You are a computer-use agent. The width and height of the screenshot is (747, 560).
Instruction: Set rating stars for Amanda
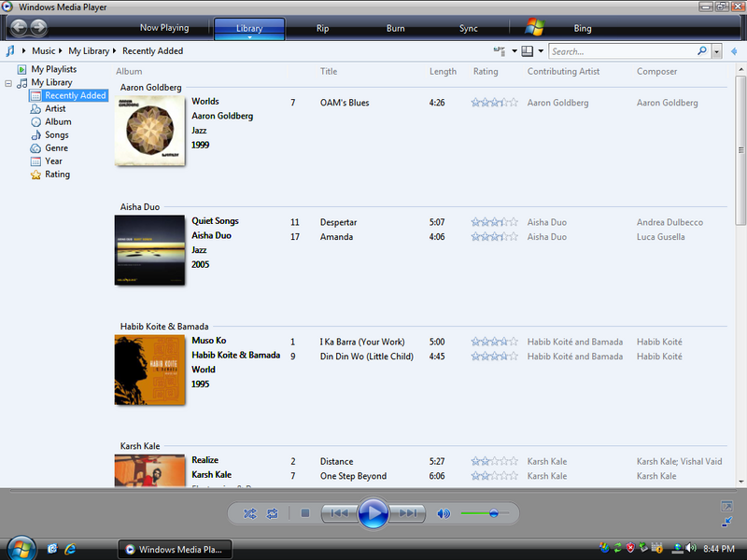495,237
